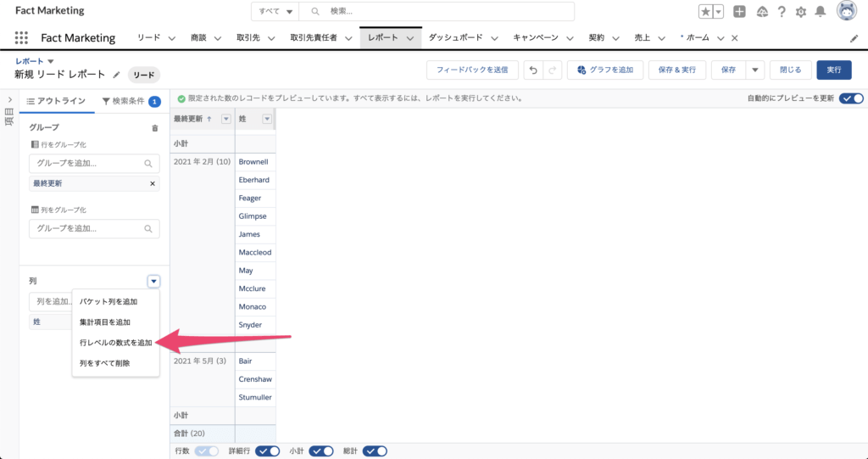This screenshot has height=459, width=868.
Task: Open the 契約 navigation tab
Action: point(596,37)
